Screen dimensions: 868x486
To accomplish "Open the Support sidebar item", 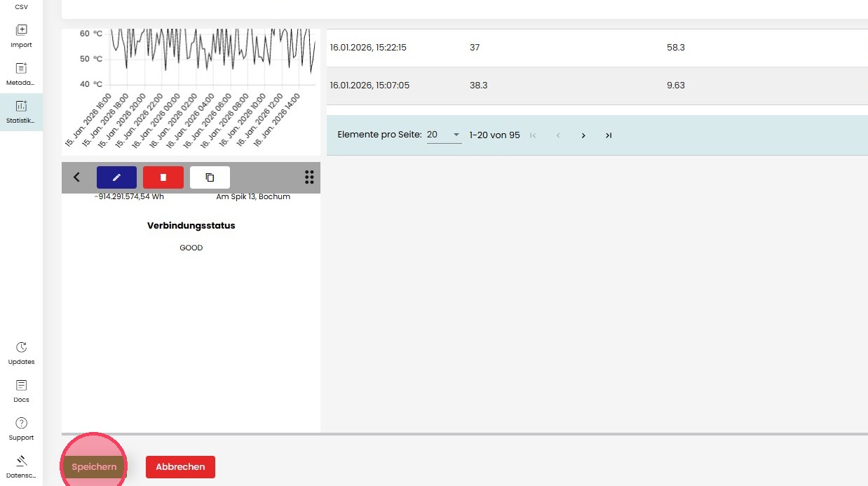I will [x=21, y=429].
